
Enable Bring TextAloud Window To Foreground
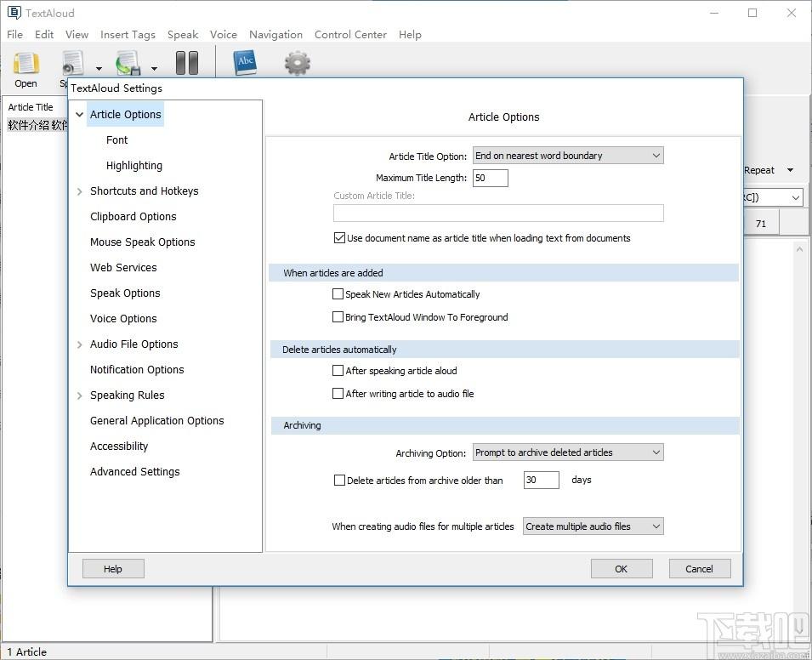pos(338,317)
